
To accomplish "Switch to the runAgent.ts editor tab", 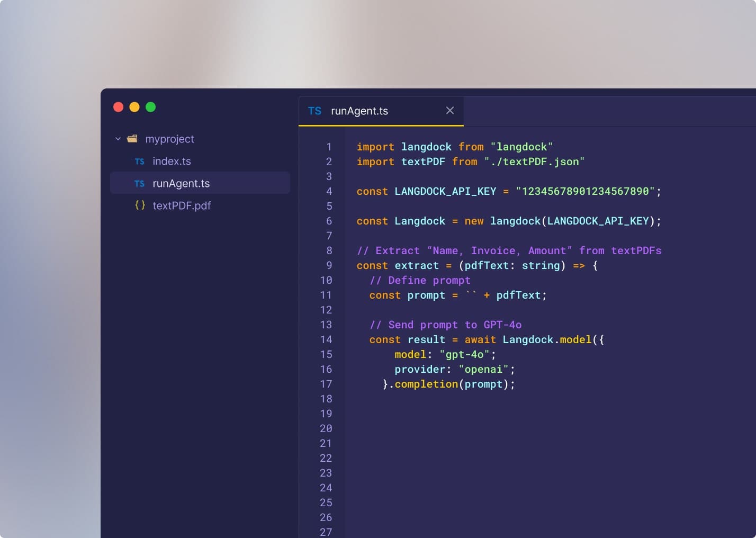I will click(x=359, y=111).
